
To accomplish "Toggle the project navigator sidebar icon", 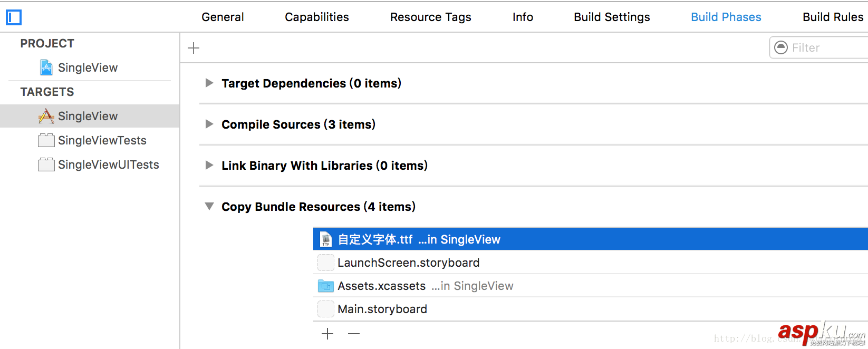I will (x=14, y=17).
